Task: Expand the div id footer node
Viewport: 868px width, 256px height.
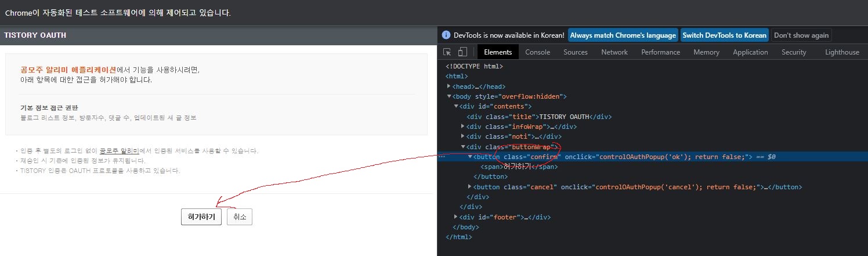Action: [455, 217]
